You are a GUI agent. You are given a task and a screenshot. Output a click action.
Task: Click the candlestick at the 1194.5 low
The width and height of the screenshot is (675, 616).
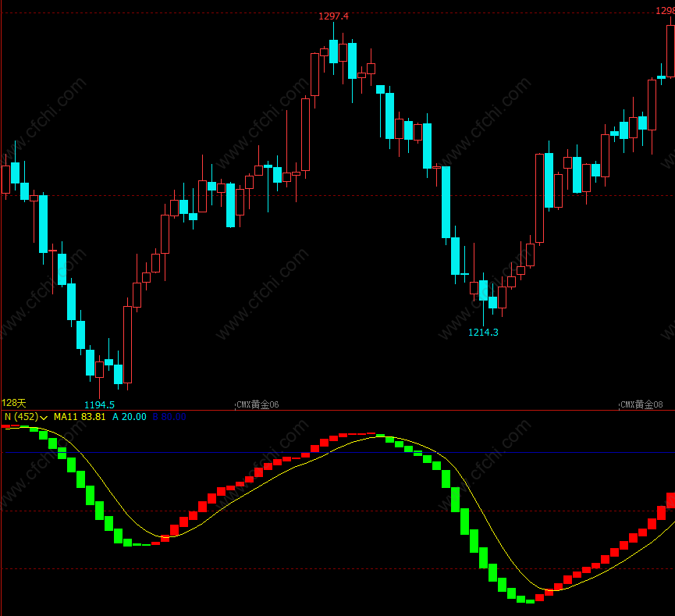(x=99, y=376)
